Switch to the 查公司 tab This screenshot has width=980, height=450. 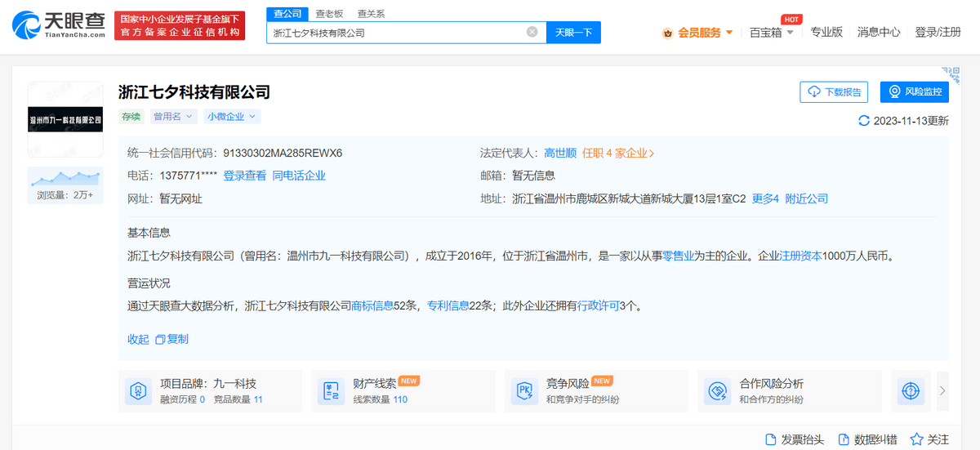(x=287, y=14)
